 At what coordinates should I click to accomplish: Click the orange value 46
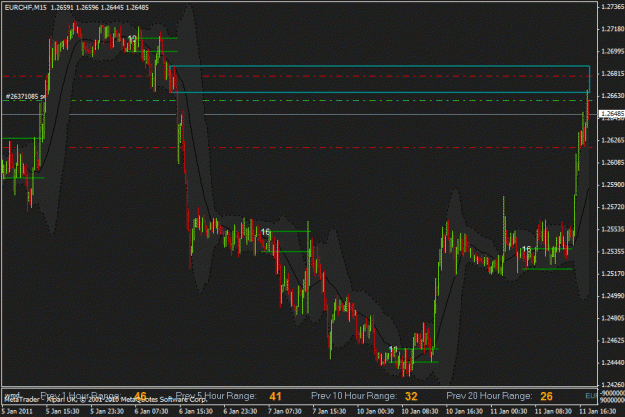[140, 396]
